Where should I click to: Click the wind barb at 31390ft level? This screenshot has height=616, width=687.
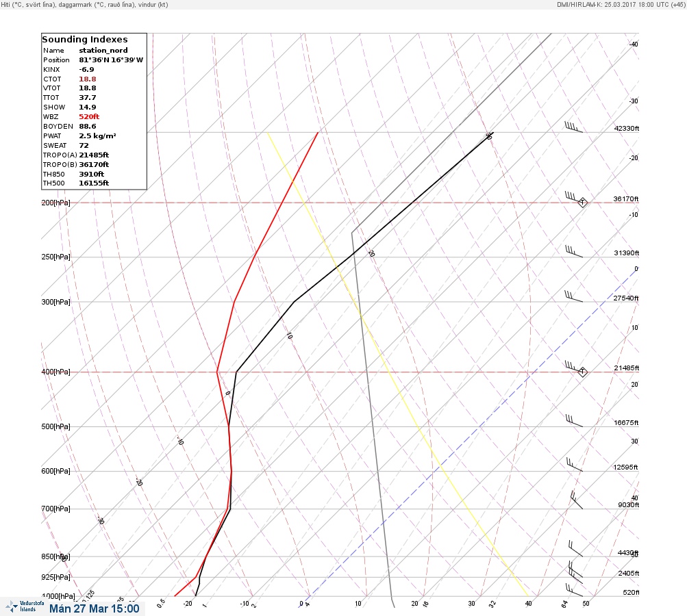pyautogui.click(x=573, y=251)
